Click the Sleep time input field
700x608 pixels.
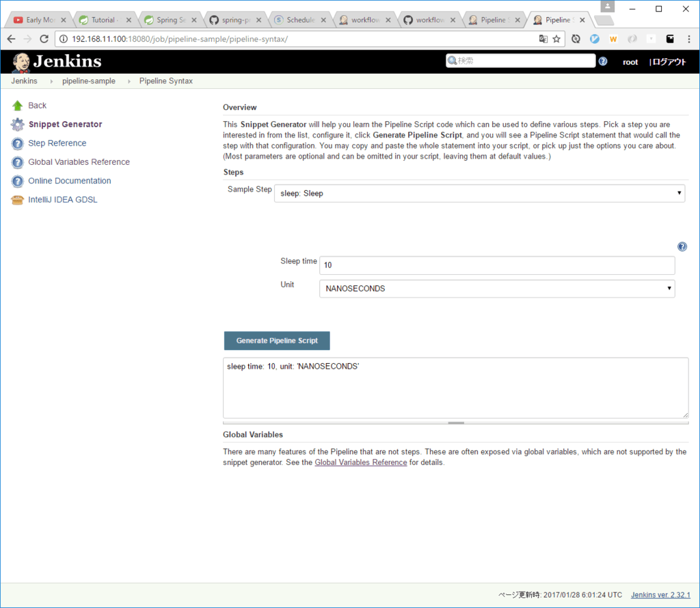(497, 265)
